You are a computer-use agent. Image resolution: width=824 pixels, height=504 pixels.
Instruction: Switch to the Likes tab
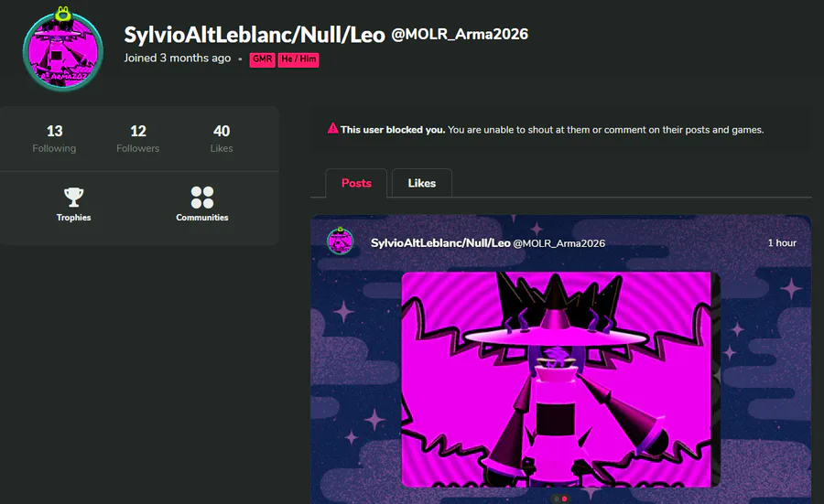coord(422,183)
